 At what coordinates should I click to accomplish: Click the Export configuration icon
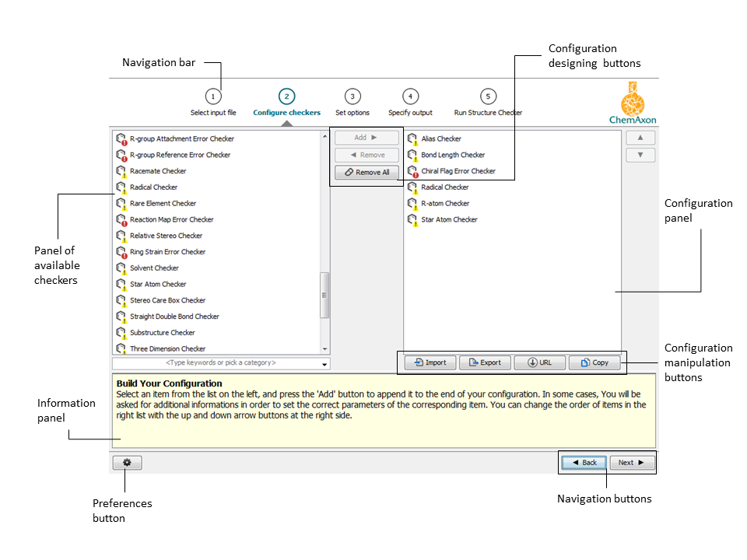pos(485,362)
